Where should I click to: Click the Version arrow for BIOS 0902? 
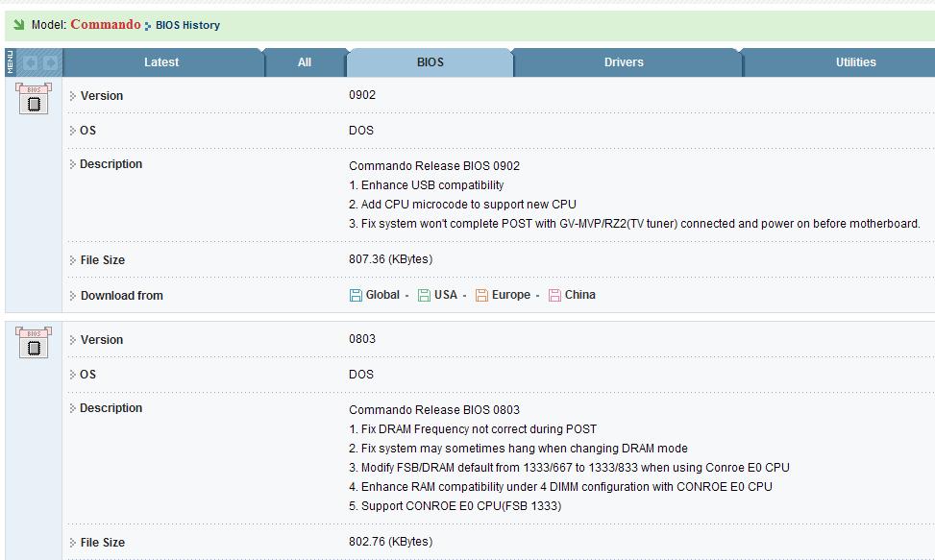[x=73, y=96]
